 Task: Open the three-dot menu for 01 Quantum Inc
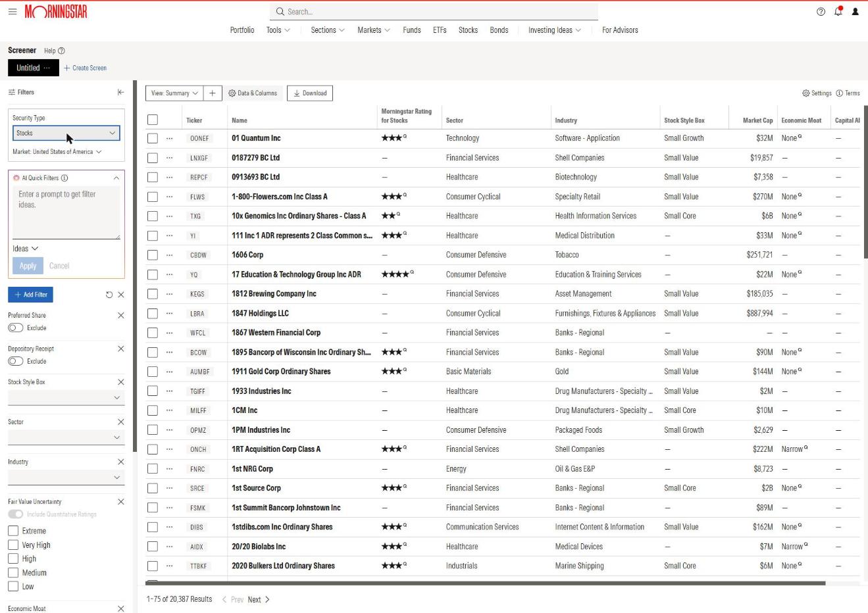click(x=169, y=138)
